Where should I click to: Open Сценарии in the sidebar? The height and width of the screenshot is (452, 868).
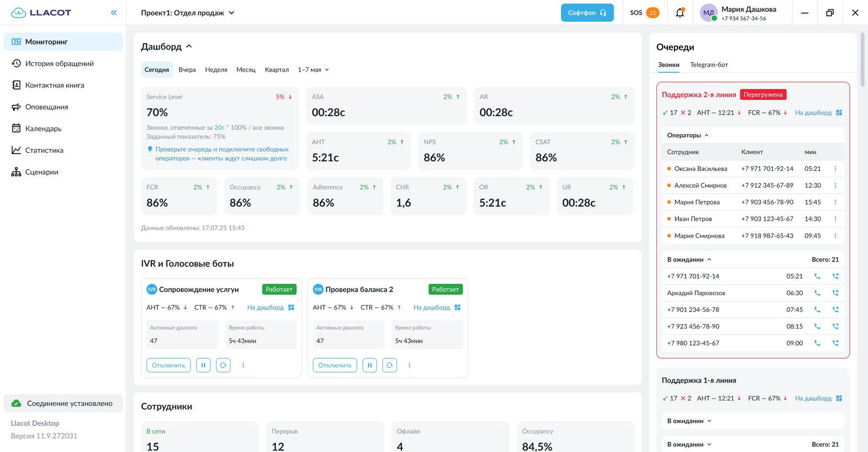(63, 172)
